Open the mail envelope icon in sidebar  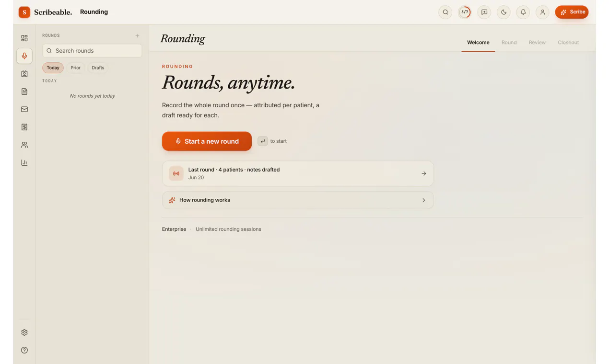coord(24,109)
